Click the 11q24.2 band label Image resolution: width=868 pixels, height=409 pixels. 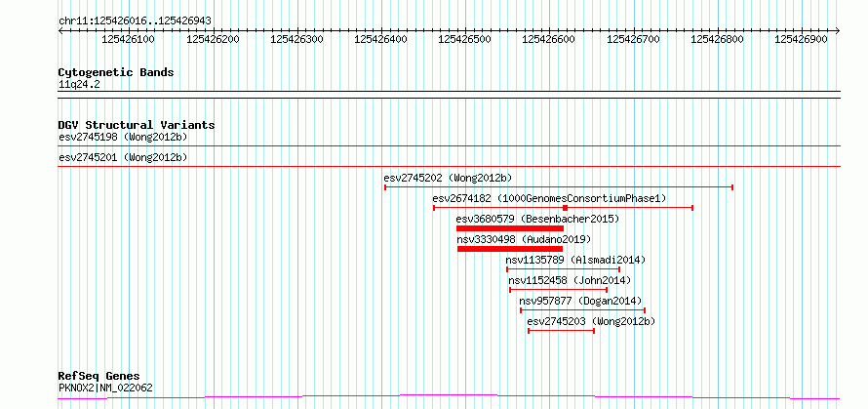(79, 85)
